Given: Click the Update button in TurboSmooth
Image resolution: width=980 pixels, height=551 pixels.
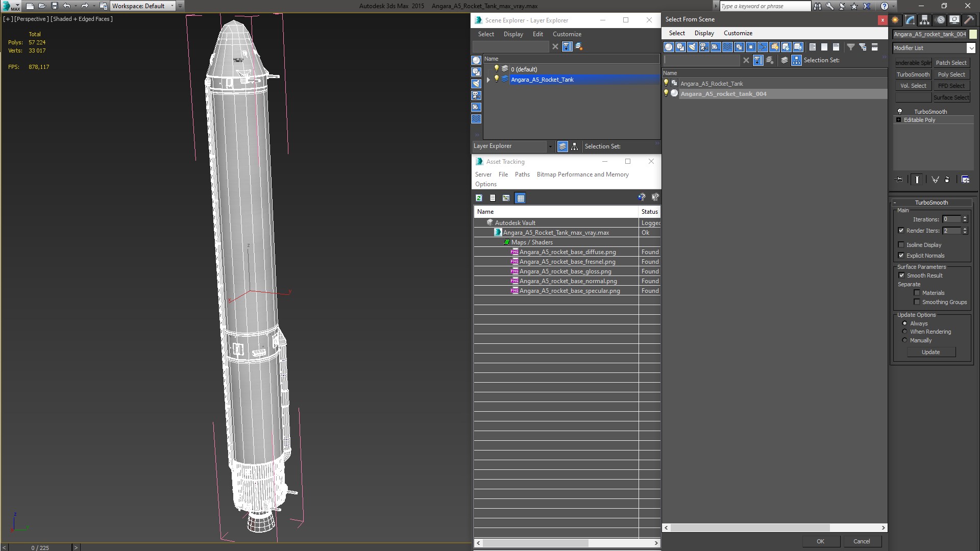Looking at the screenshot, I should pyautogui.click(x=931, y=352).
